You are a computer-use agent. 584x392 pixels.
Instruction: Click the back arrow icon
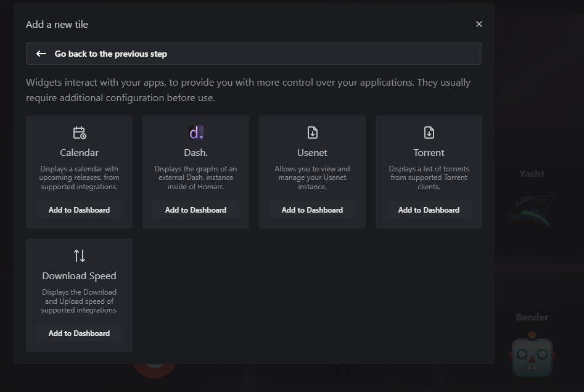(41, 54)
